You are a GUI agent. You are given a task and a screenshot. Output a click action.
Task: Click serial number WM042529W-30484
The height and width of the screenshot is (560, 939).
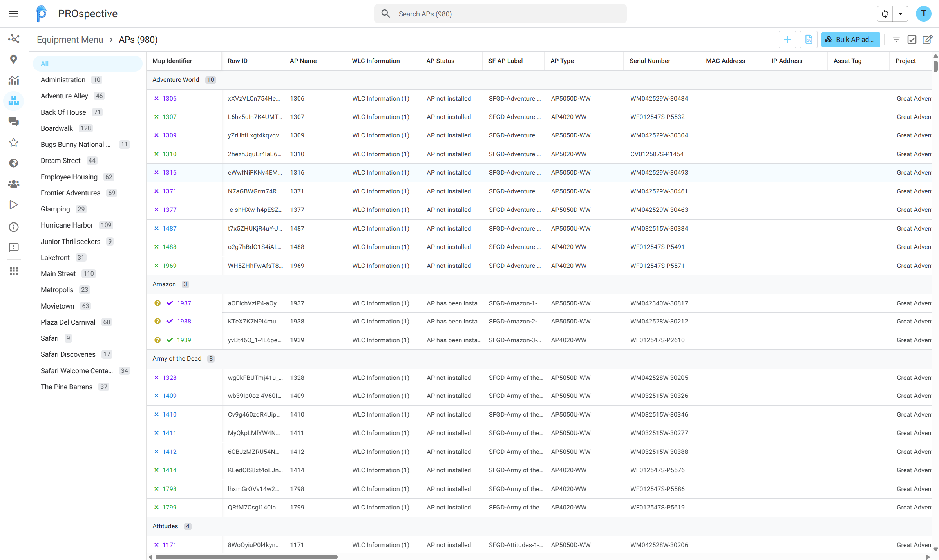click(x=659, y=99)
